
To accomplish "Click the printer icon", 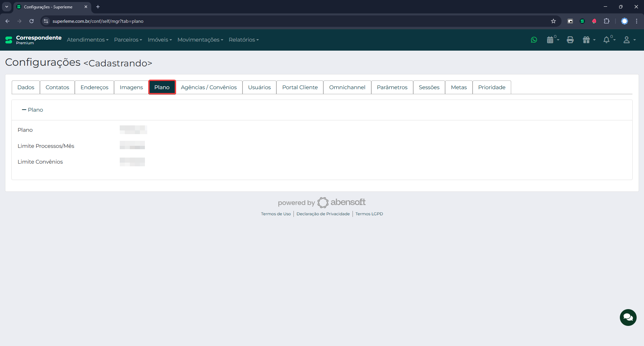I will [x=570, y=40].
